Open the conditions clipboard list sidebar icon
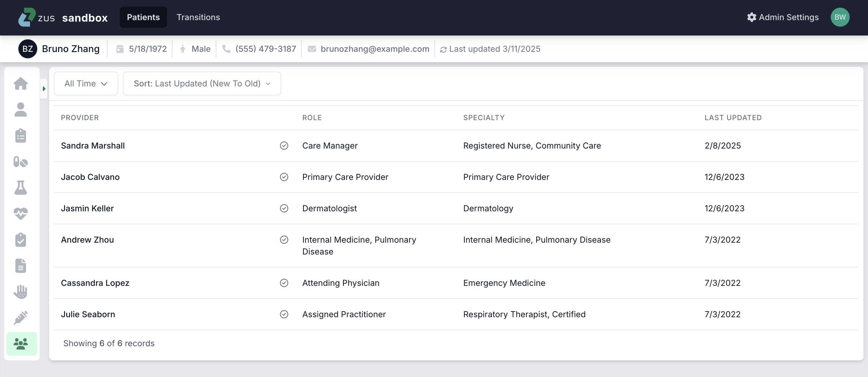 (21, 136)
